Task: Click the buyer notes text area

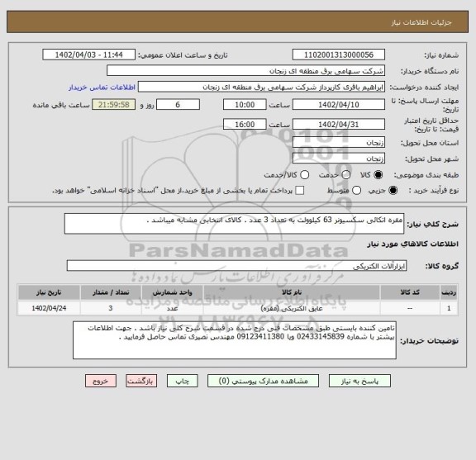Action: pos(235,340)
